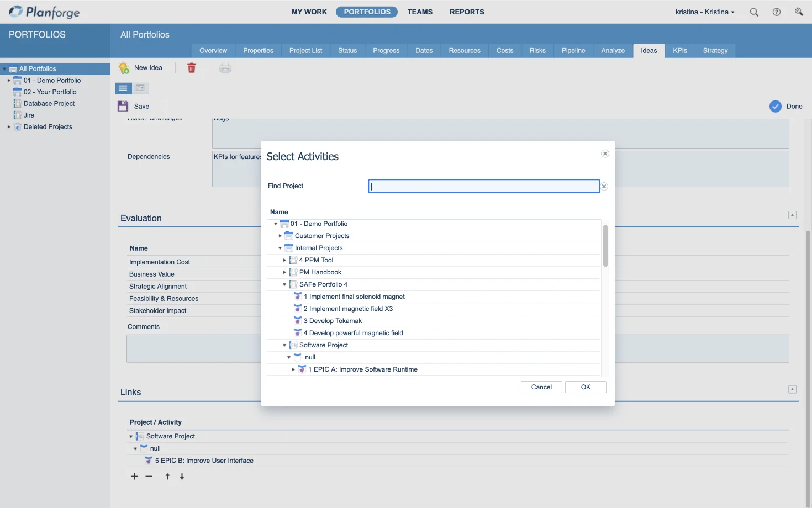Click the plus icon to add link
Viewport: 812px width, 508px height.
click(x=134, y=477)
